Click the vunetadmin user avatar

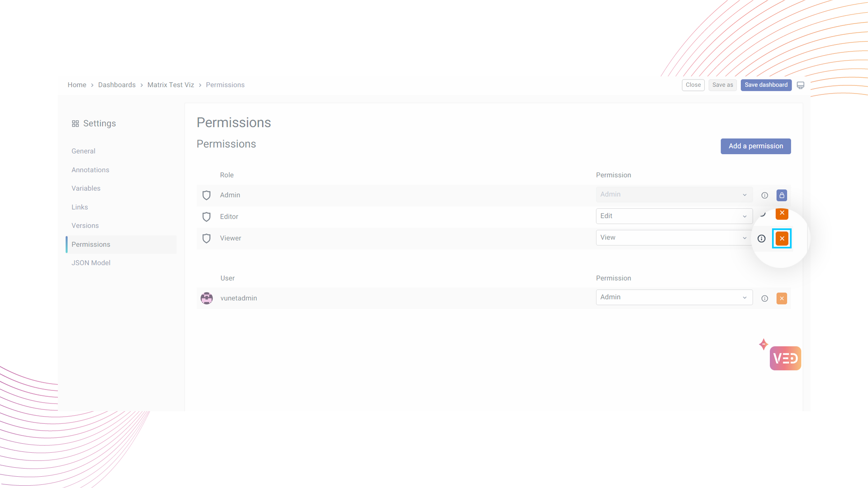(x=207, y=298)
